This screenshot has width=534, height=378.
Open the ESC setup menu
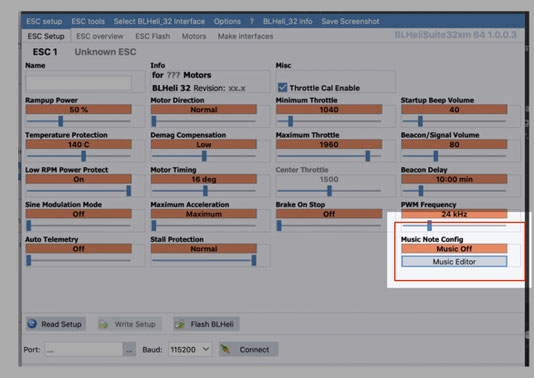pos(44,21)
